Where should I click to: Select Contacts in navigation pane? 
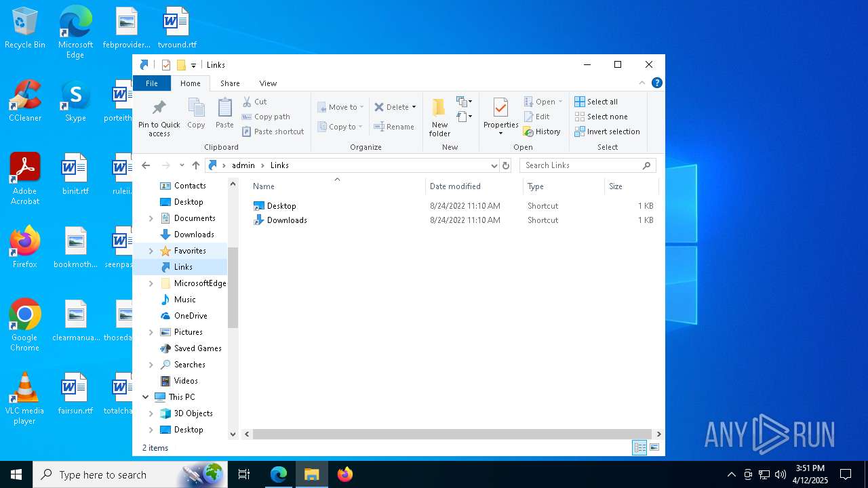[x=189, y=186]
